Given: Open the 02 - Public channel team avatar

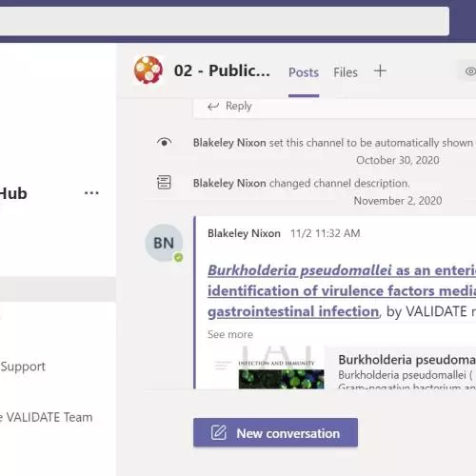Looking at the screenshot, I should (149, 69).
